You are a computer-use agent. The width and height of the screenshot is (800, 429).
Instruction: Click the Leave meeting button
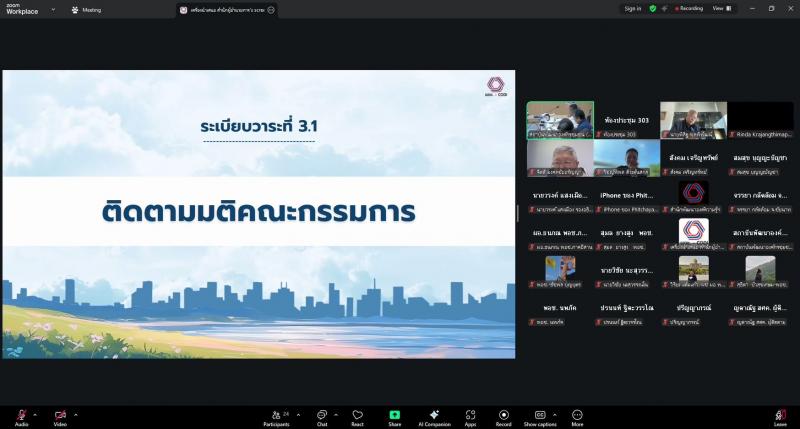click(780, 418)
